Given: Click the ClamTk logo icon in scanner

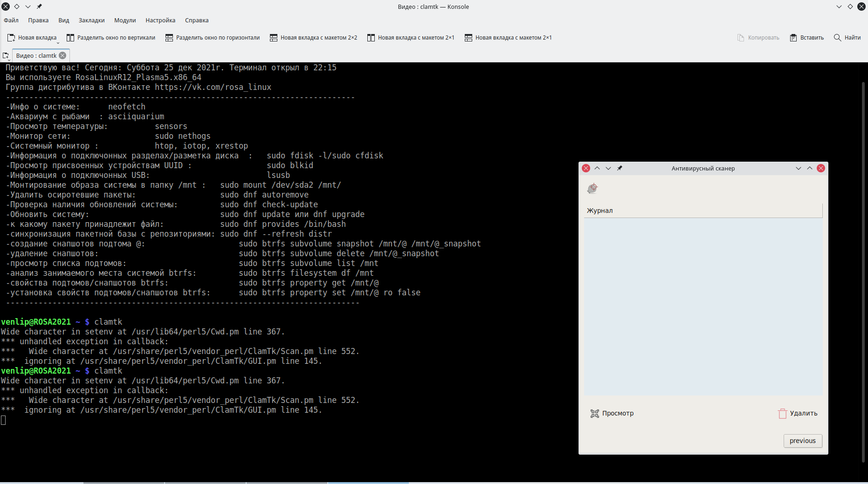Looking at the screenshot, I should tap(592, 188).
